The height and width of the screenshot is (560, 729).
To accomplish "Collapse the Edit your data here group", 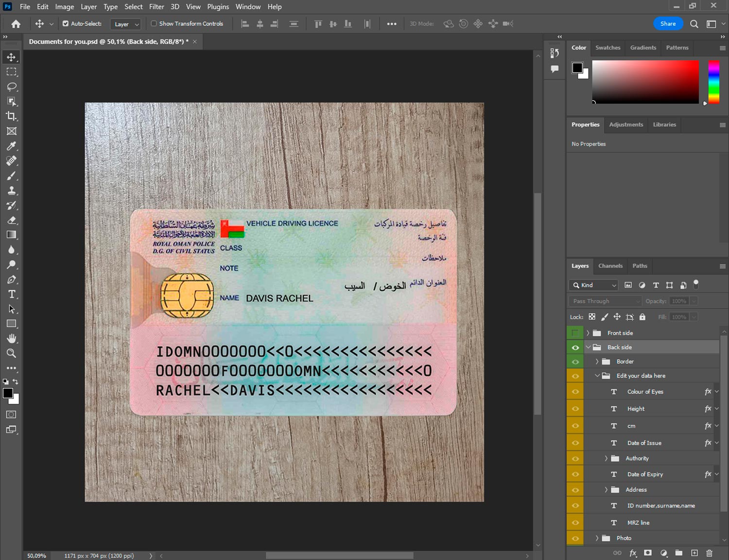I will pyautogui.click(x=597, y=376).
